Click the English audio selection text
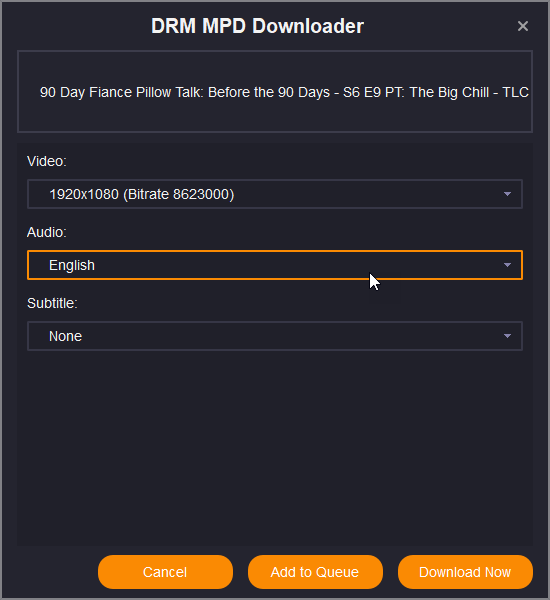 72,265
